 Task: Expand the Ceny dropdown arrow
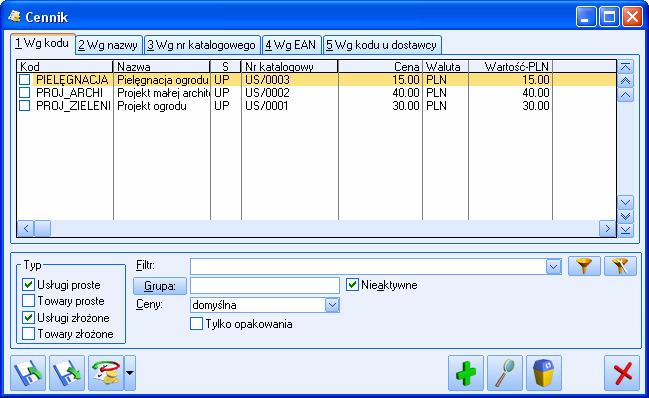coord(332,305)
